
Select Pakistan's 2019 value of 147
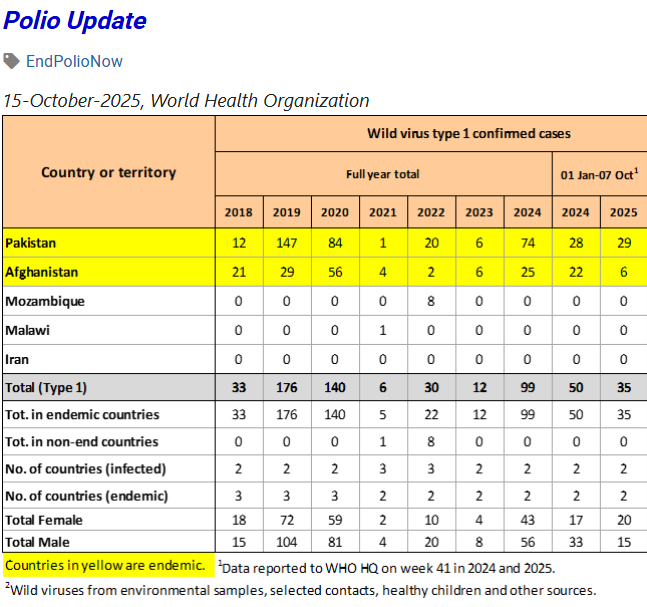click(x=286, y=243)
